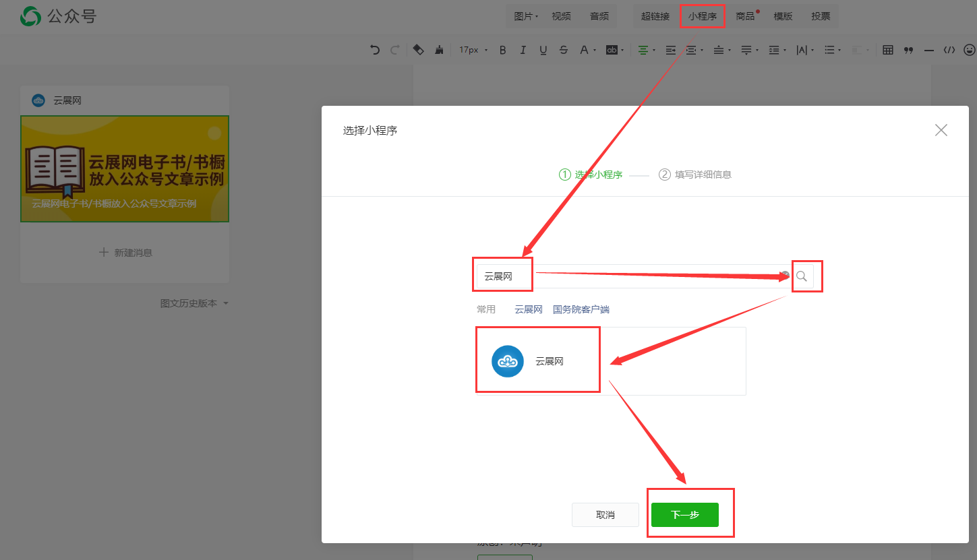Toggle underline formatting
This screenshot has height=560, width=977.
pyautogui.click(x=543, y=50)
